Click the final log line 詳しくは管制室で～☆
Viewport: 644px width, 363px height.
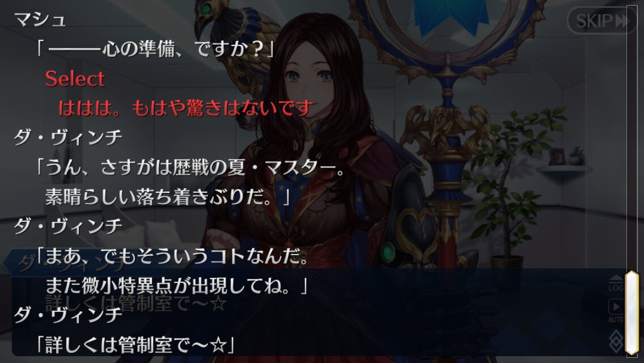click(x=135, y=345)
